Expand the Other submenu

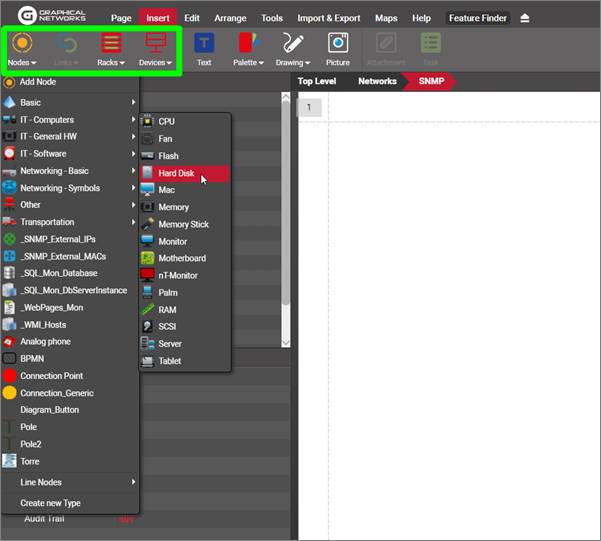[x=70, y=205]
